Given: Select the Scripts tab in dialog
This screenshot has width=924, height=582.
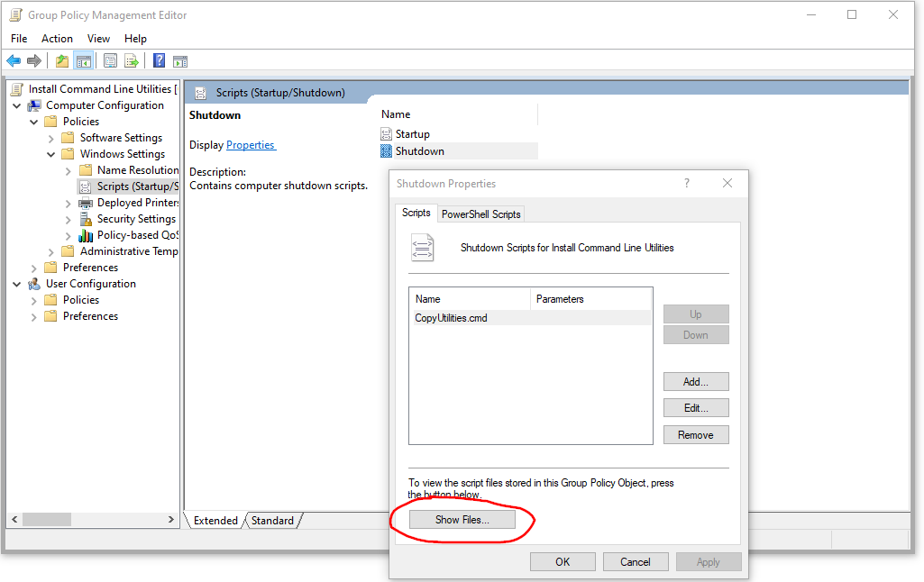Looking at the screenshot, I should pos(416,213).
